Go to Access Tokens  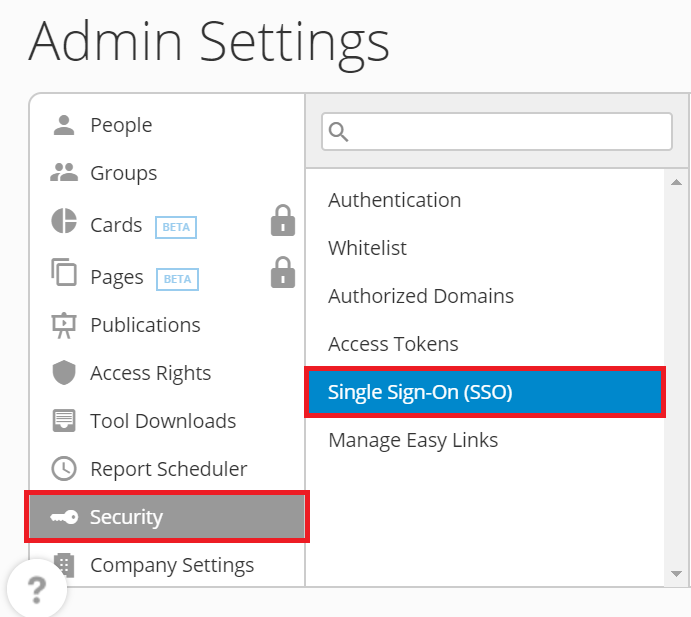point(393,344)
